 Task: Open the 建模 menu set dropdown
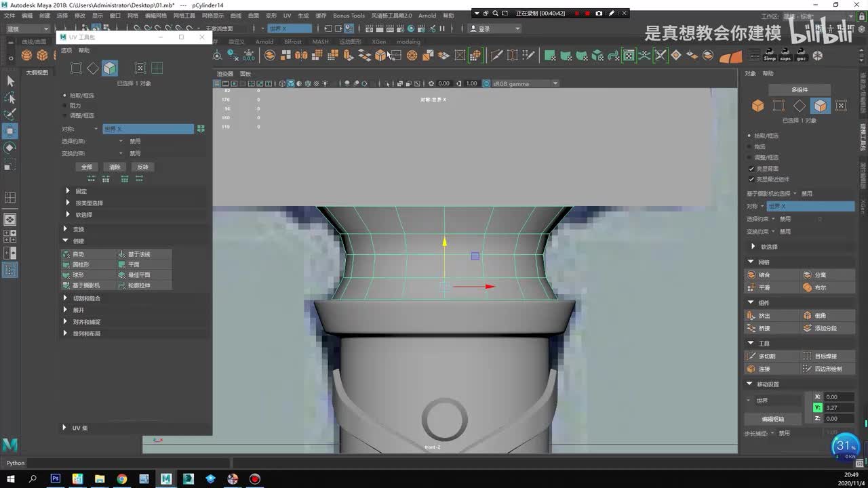point(27,28)
